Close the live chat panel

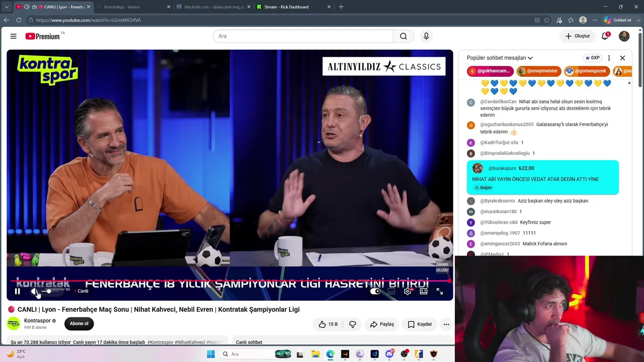(622, 58)
